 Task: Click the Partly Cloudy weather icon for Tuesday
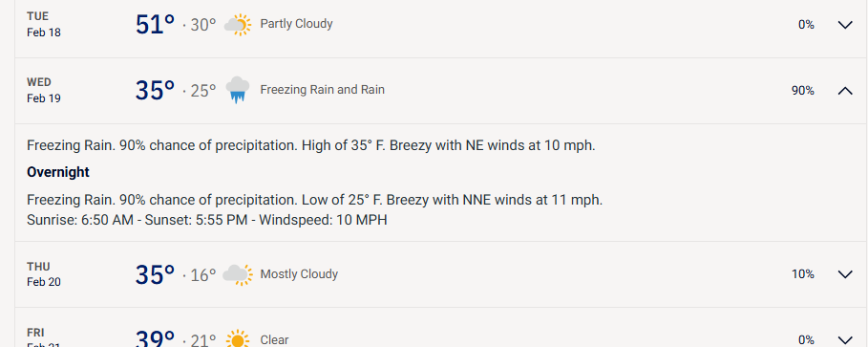(x=238, y=25)
